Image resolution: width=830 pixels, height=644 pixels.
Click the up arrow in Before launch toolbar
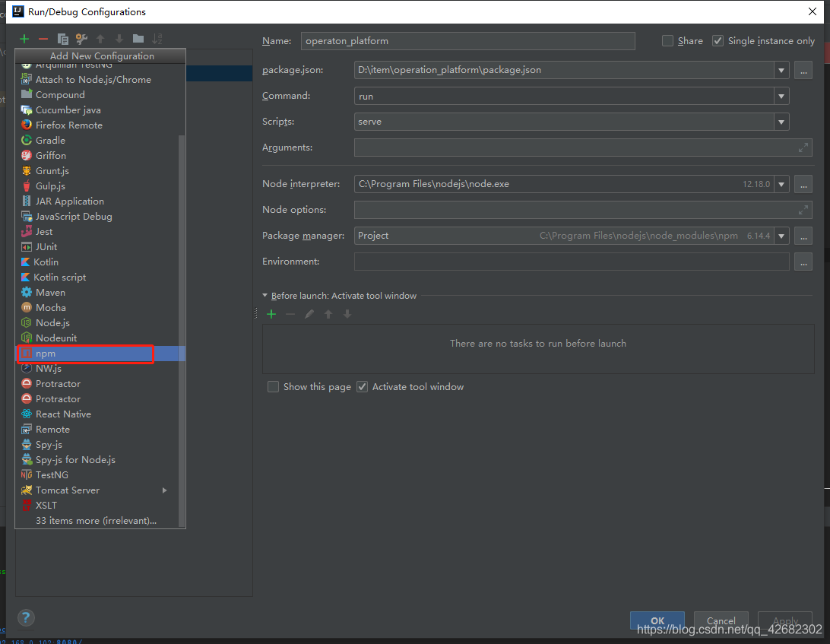click(328, 314)
